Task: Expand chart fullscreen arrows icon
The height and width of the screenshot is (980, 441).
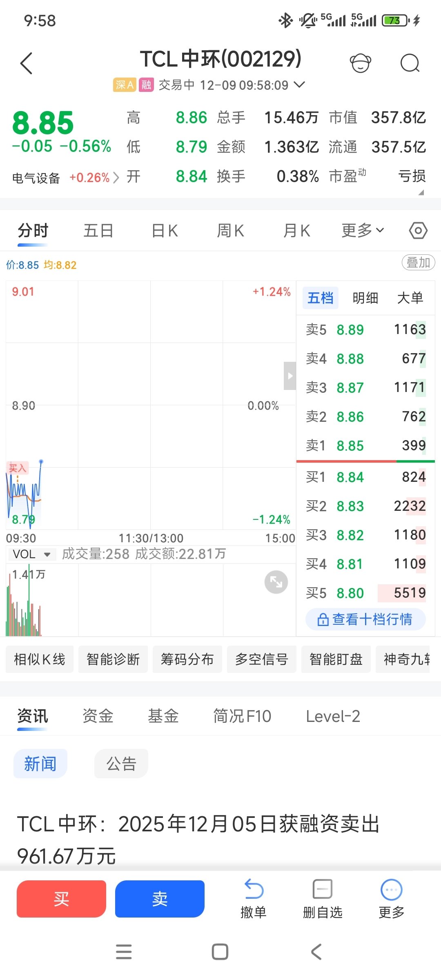Action: click(x=276, y=582)
